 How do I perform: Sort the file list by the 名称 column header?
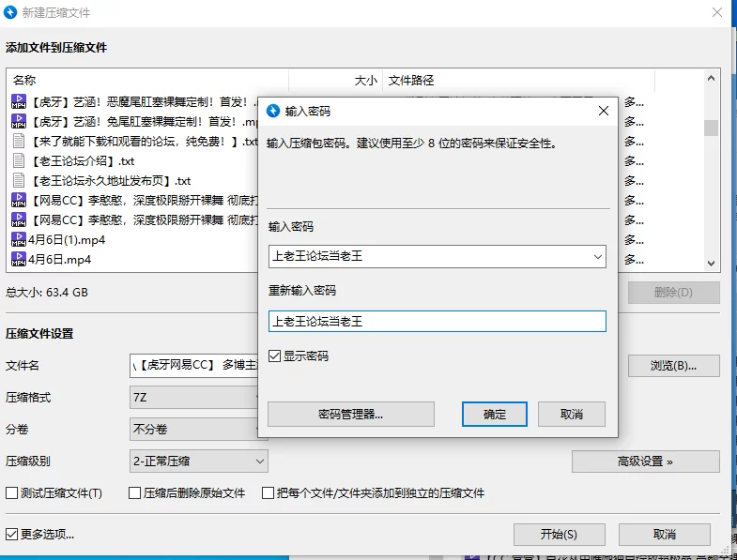pyautogui.click(x=141, y=81)
